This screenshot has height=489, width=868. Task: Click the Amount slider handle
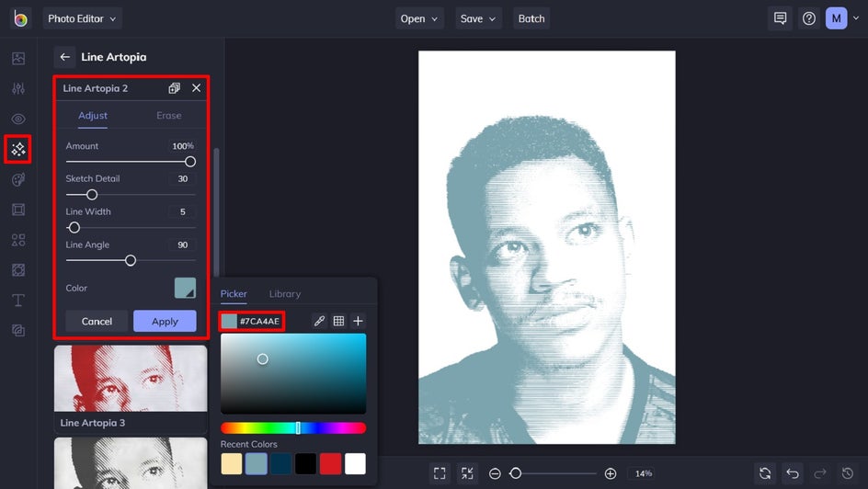tap(189, 162)
